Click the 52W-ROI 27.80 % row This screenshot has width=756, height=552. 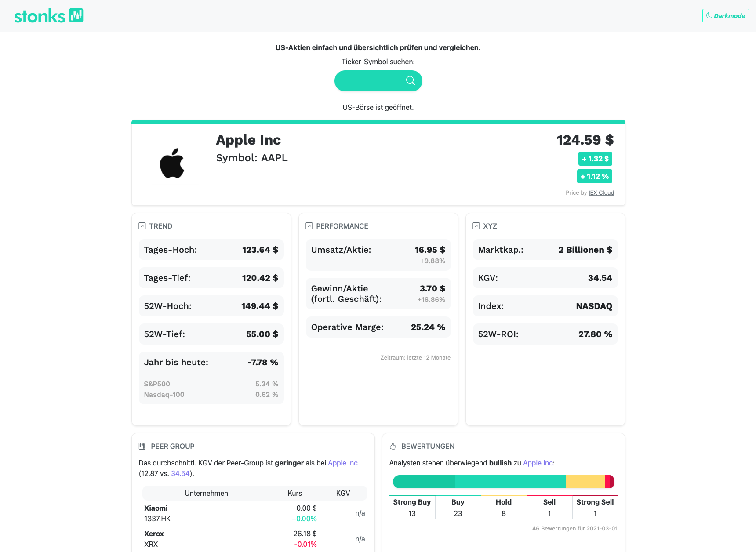(x=545, y=334)
